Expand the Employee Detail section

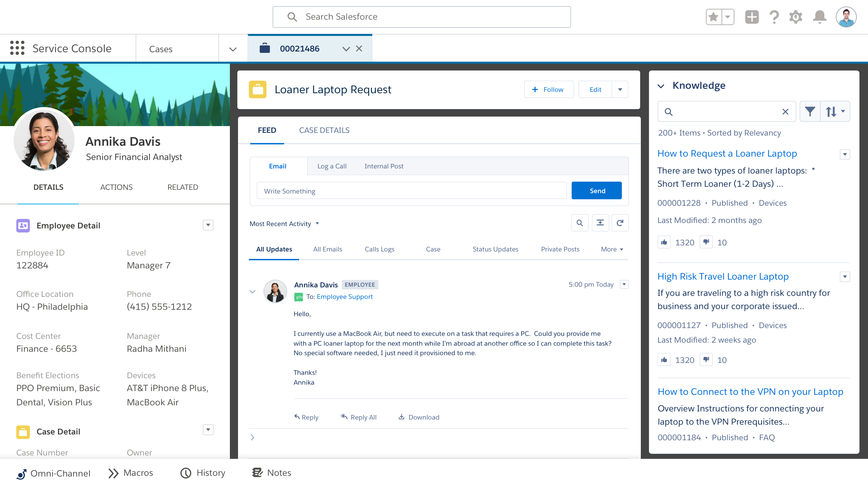[x=208, y=225]
